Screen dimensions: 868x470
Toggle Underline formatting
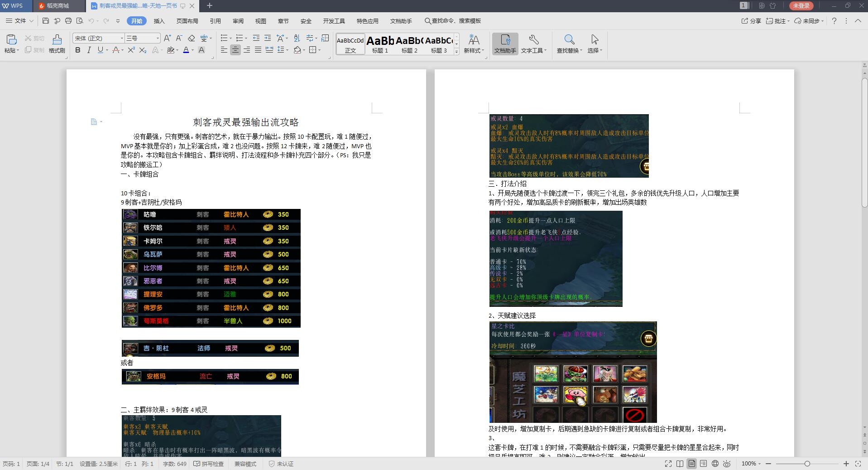click(x=100, y=50)
